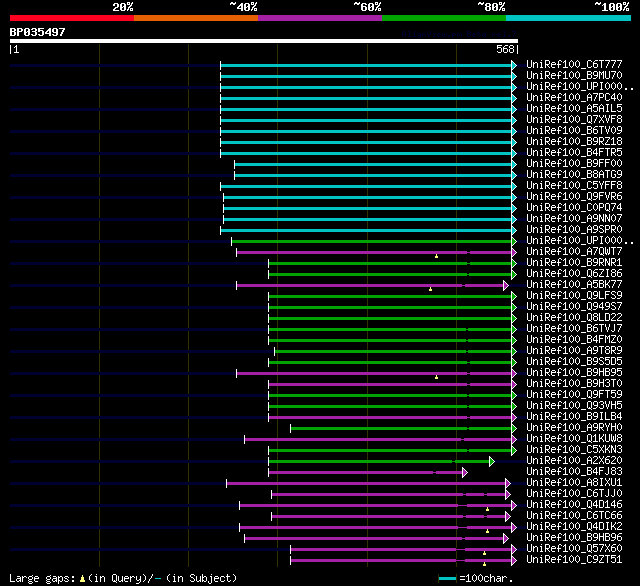Click the yellow gap marker under UniRef100_A7QWT7 bar
Screen dimensions: 640x586
click(436, 256)
